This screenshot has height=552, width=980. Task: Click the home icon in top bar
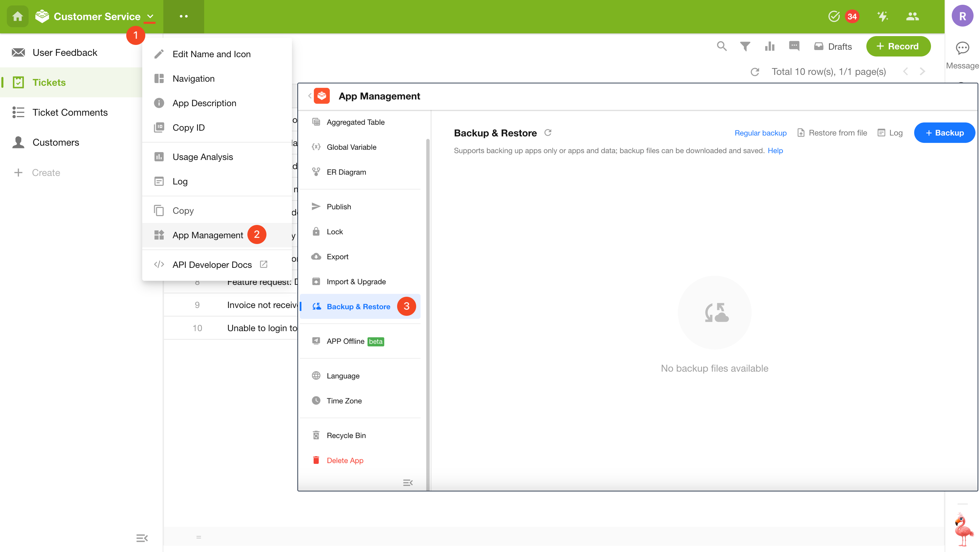pyautogui.click(x=17, y=16)
